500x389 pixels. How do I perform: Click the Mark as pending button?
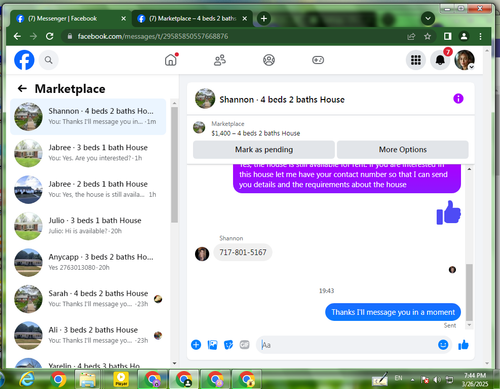coord(264,149)
